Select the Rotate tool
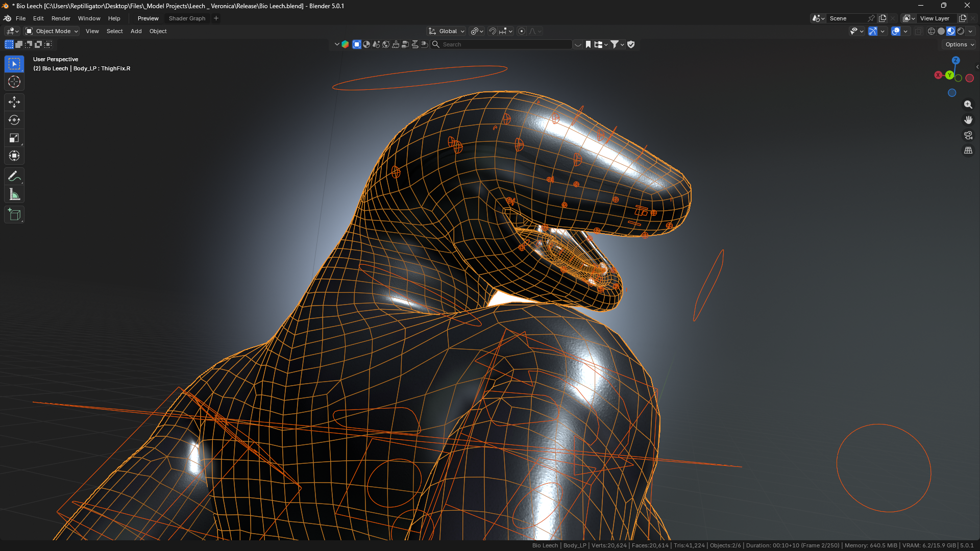The height and width of the screenshot is (551, 980). (x=14, y=120)
